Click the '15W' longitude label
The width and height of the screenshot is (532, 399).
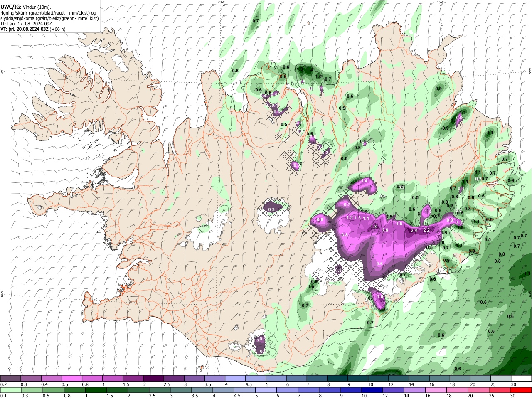440,2
